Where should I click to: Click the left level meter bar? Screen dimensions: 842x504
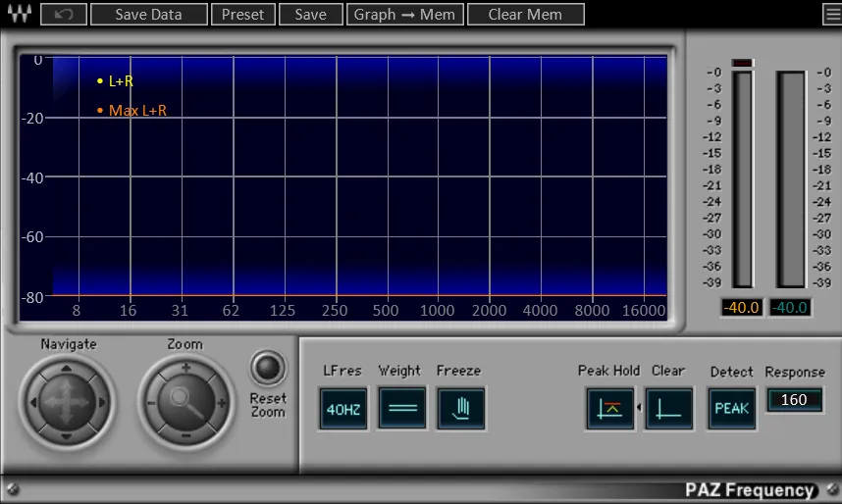tap(743, 178)
